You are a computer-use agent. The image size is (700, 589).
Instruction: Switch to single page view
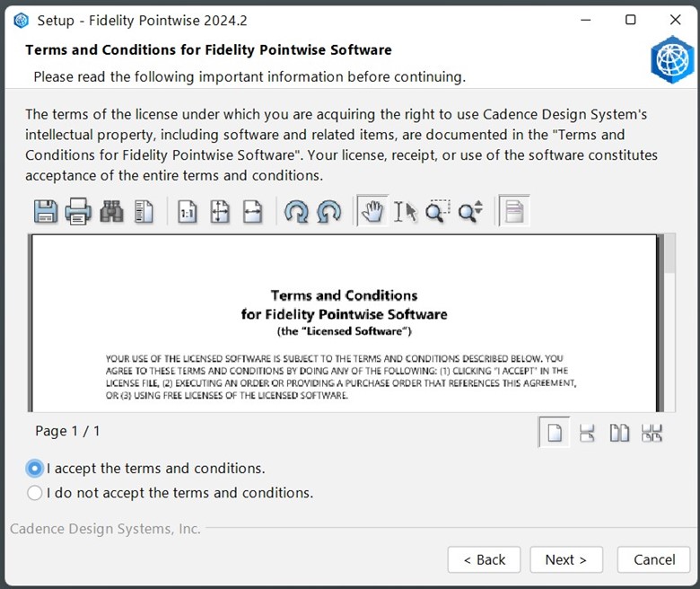pyautogui.click(x=554, y=432)
